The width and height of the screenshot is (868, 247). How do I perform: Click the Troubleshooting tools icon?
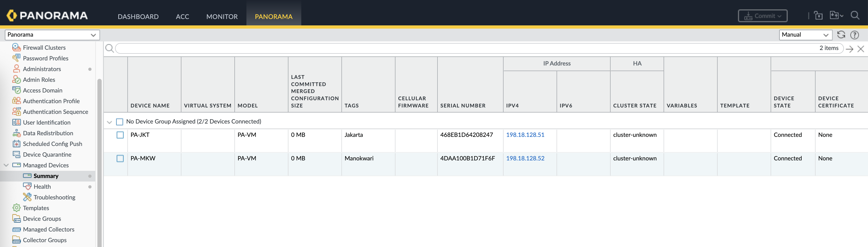[27, 197]
